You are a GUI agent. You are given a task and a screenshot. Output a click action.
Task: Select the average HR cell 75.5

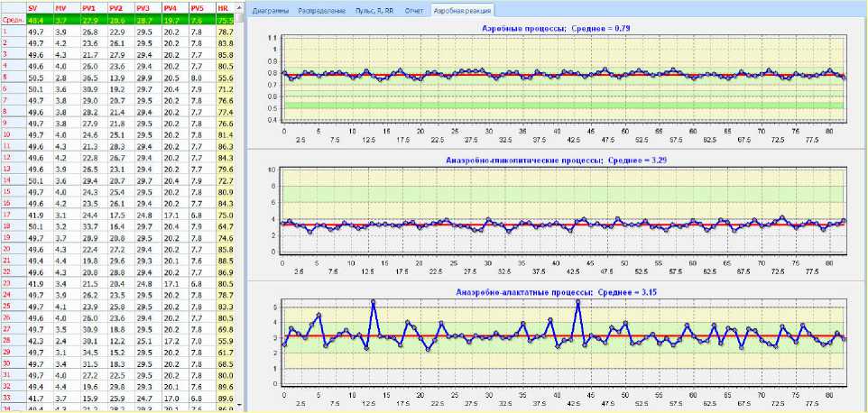pos(225,21)
